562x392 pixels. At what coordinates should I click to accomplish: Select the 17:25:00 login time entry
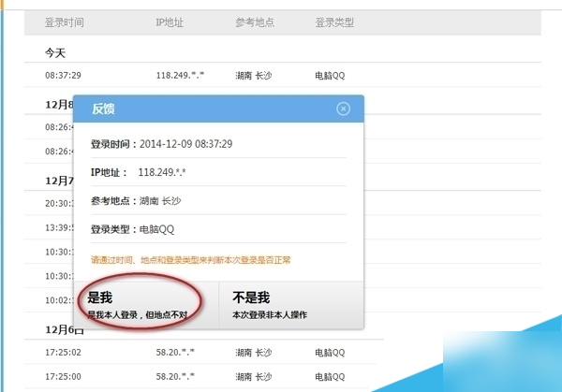click(x=63, y=377)
